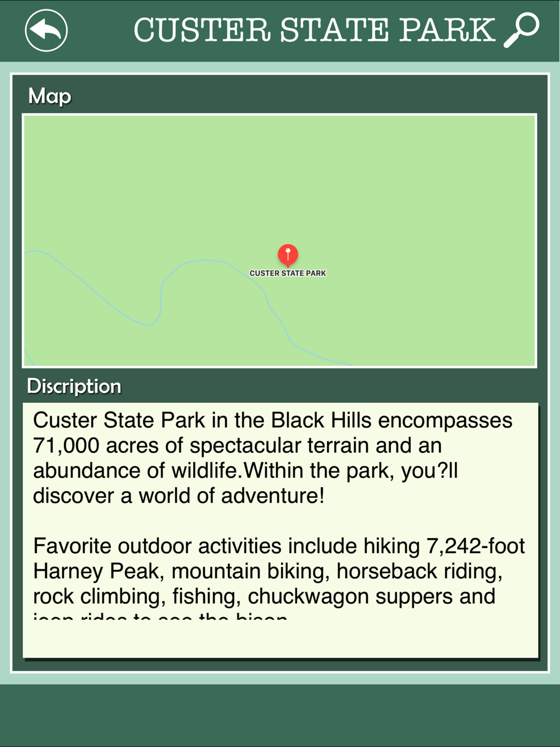Viewport: 560px width, 747px height.
Task: Click the "7,242-foot" elevation text
Action: click(475, 546)
